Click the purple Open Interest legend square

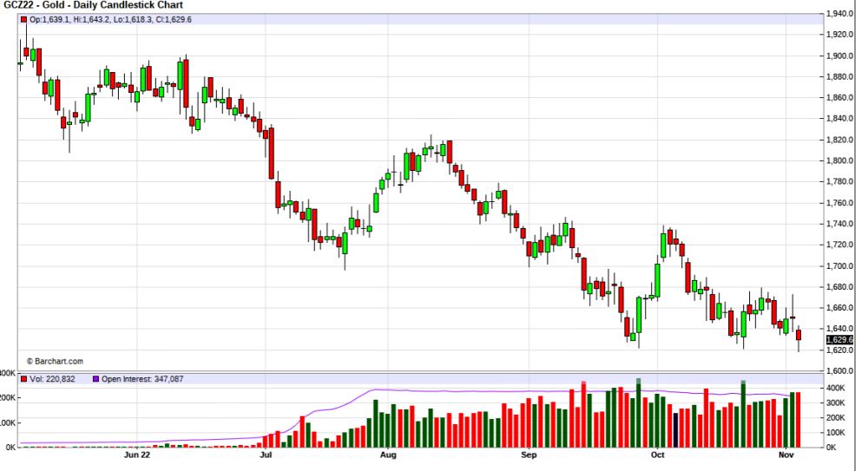point(95,379)
